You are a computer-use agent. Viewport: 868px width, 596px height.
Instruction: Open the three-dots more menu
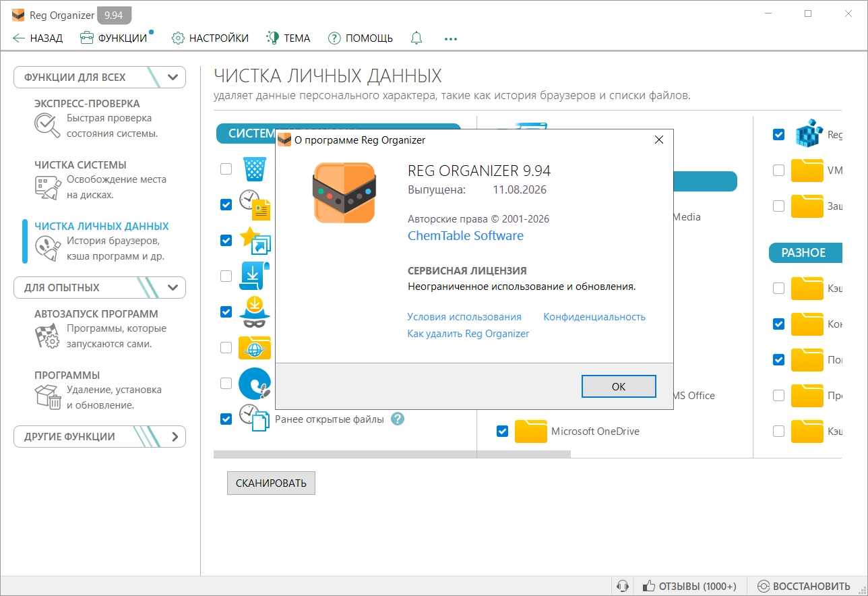(x=451, y=39)
